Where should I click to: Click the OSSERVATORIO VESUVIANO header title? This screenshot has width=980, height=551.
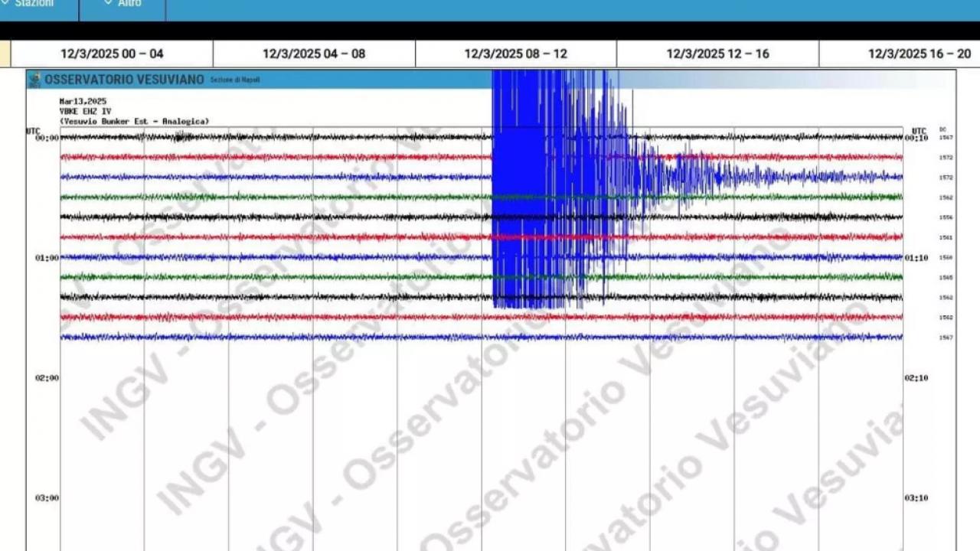click(124, 80)
